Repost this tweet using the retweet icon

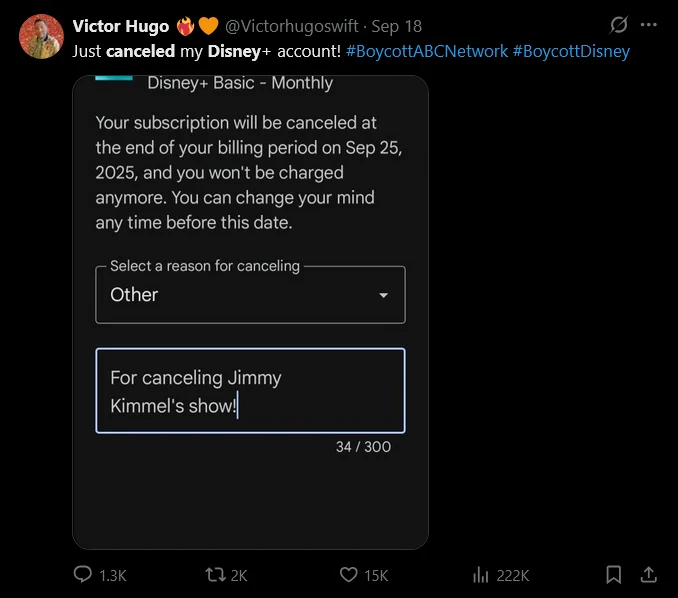pos(214,575)
